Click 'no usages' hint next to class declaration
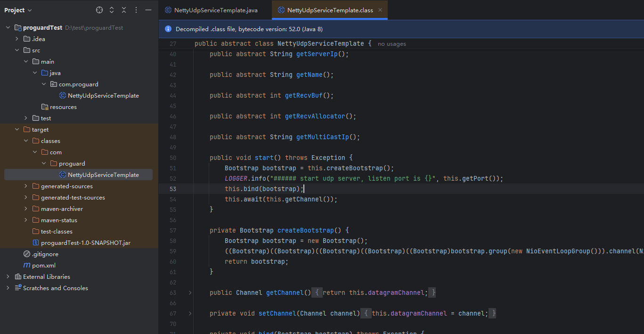This screenshot has width=644, height=334. click(x=392, y=44)
